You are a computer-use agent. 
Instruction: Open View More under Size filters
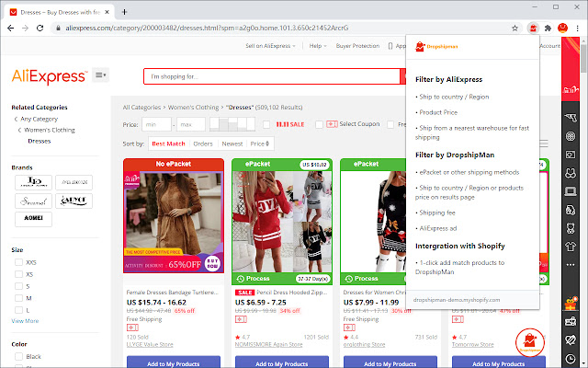25,321
